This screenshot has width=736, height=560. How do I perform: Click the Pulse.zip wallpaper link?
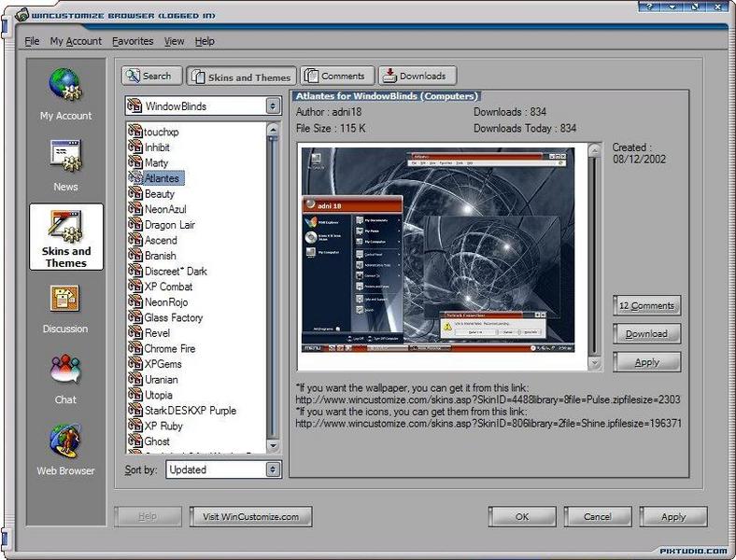488,399
